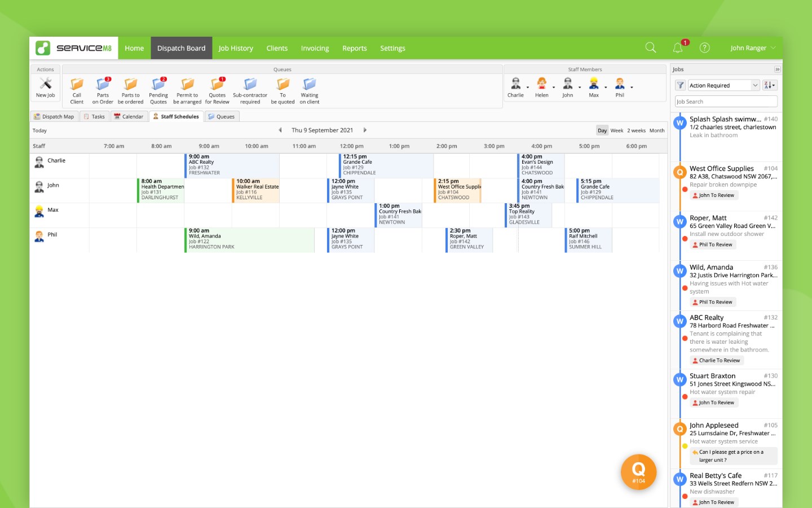Click John To Review tag on job #104
This screenshot has width=812, height=508.
pyautogui.click(x=714, y=195)
